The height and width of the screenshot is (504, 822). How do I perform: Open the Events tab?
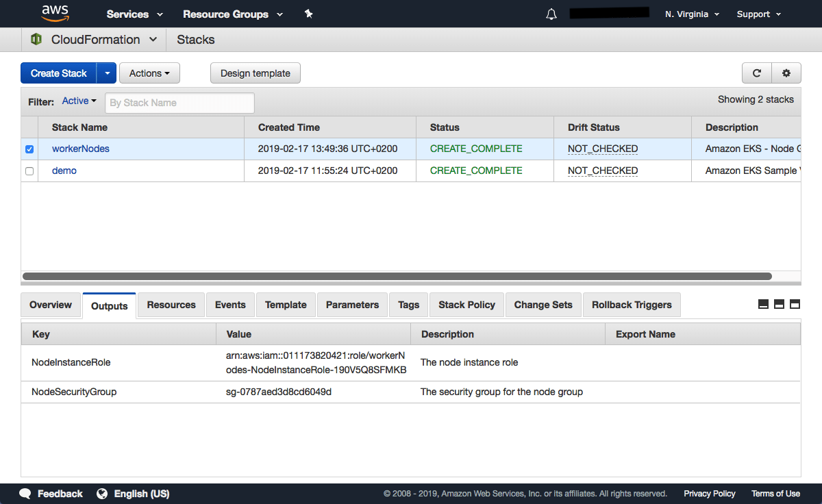230,305
